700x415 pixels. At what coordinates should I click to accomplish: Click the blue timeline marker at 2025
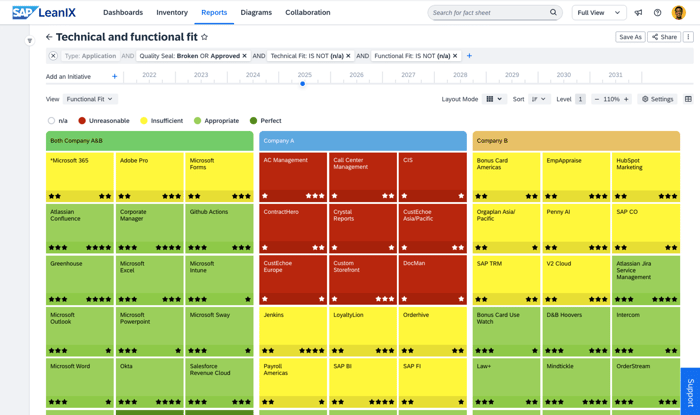[x=303, y=83]
